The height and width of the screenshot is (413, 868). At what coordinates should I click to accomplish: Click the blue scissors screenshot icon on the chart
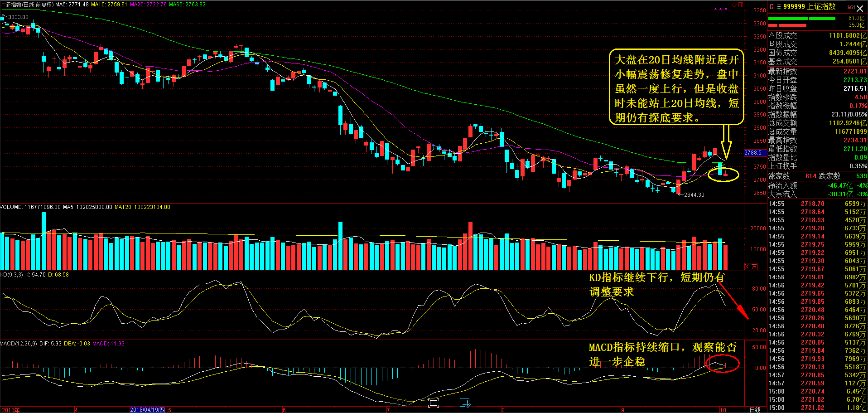pyautogui.click(x=465, y=403)
